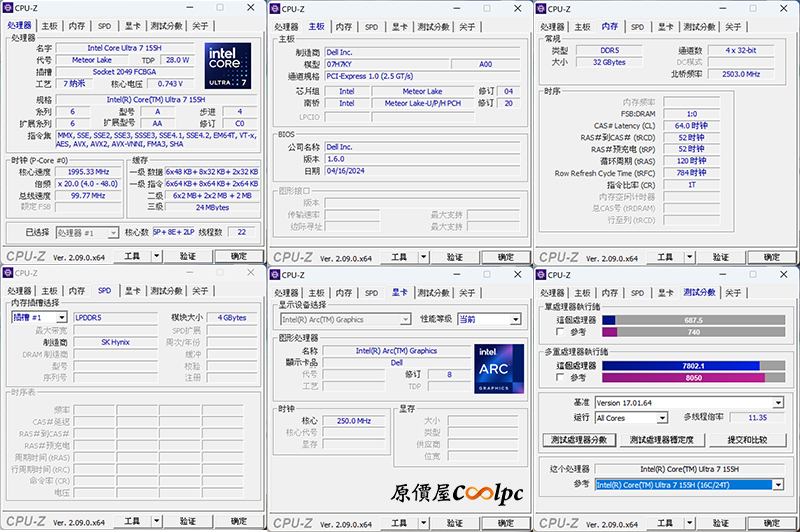Click 验证 button in the 处理器 tab window
The width and height of the screenshot is (800, 532).
click(x=188, y=256)
